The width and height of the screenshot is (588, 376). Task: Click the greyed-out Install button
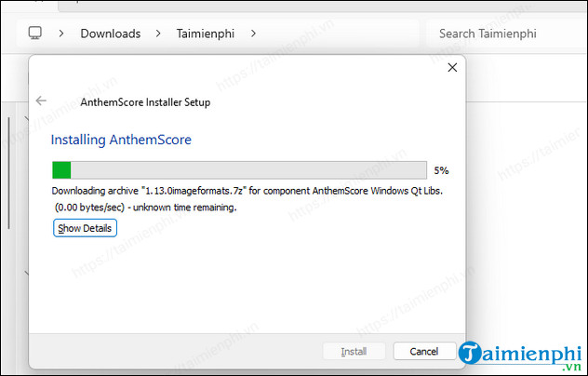point(354,351)
